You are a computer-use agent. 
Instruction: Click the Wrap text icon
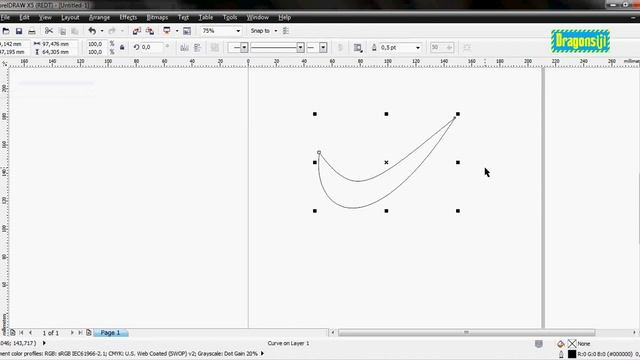tap(358, 48)
